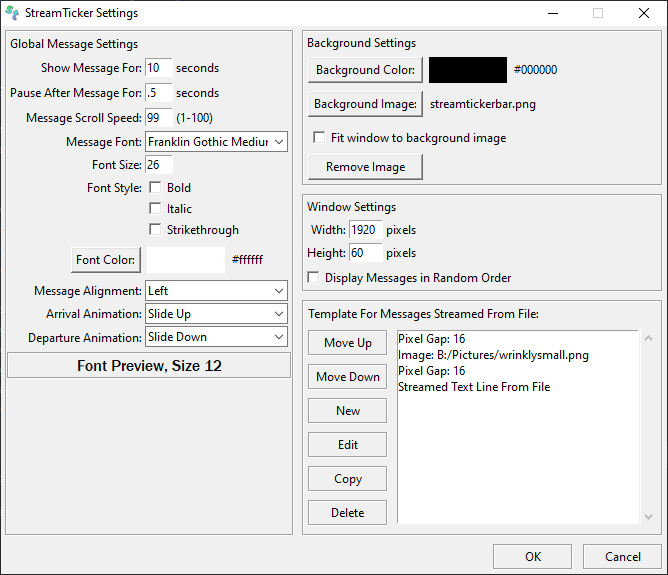Enable the Italic font style checkbox
This screenshot has height=575, width=668.
coord(155,208)
